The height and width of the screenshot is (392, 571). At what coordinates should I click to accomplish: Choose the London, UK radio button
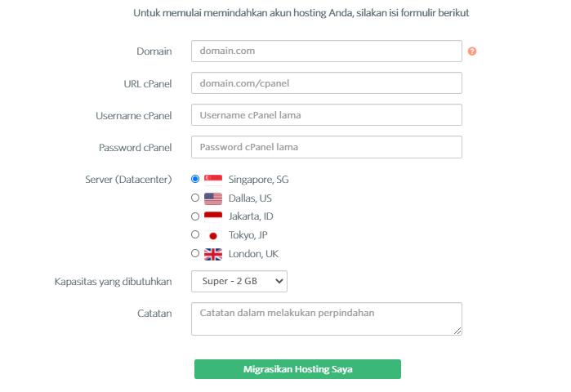[195, 253]
